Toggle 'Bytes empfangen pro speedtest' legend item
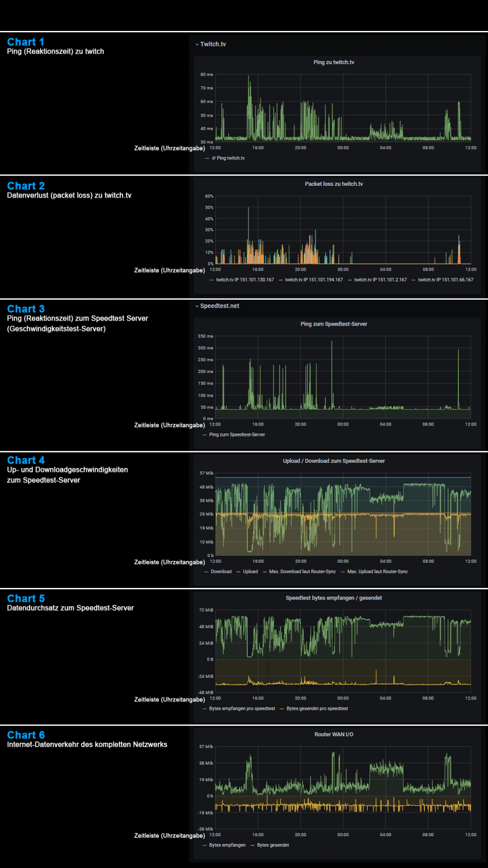This screenshot has height=868, width=488. coord(242,709)
